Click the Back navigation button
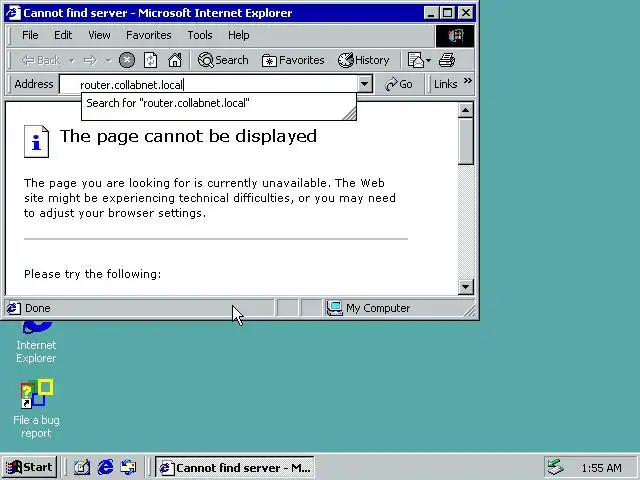This screenshot has height=480, width=640. point(40,60)
